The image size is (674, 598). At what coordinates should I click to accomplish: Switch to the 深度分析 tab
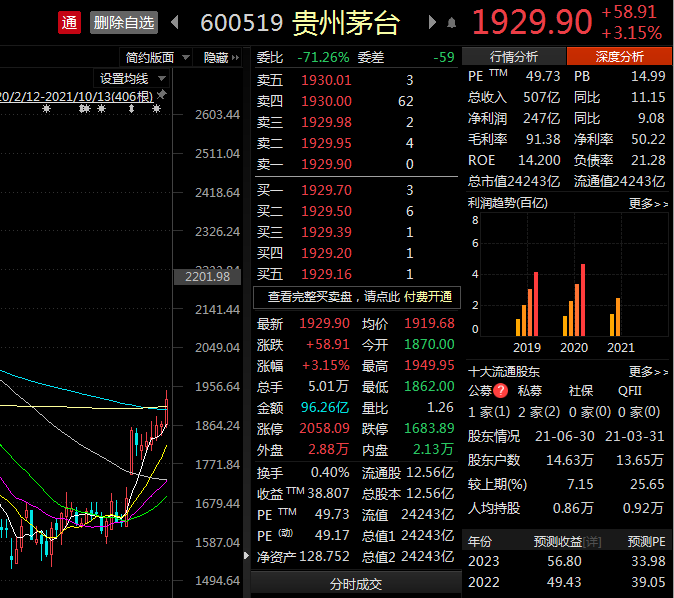(619, 56)
